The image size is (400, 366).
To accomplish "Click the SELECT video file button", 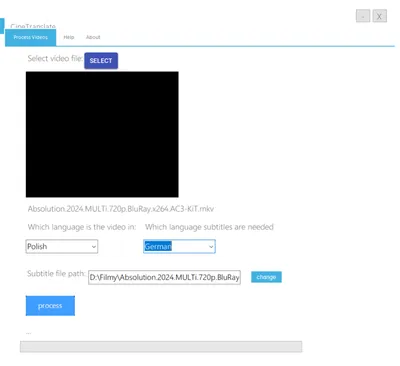I will pyautogui.click(x=101, y=61).
